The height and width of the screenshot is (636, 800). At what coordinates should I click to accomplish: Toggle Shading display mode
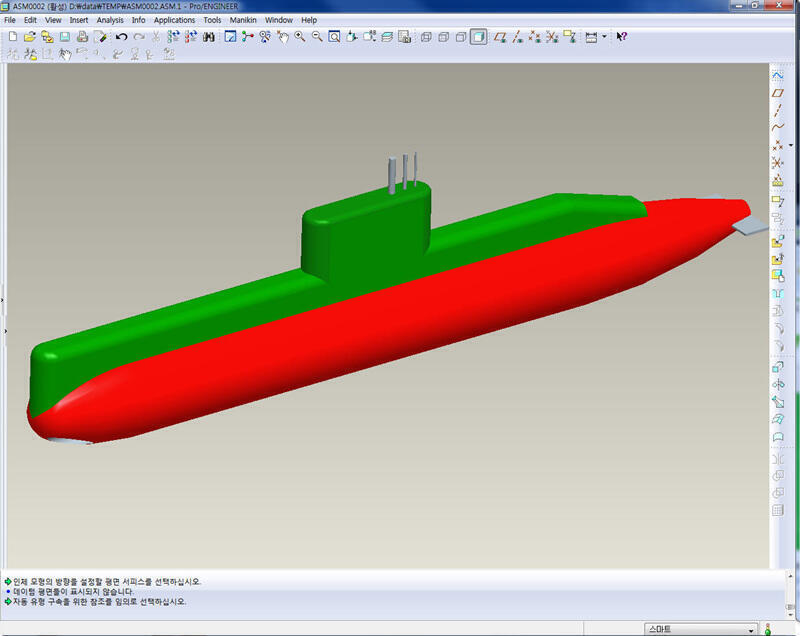pos(479,37)
